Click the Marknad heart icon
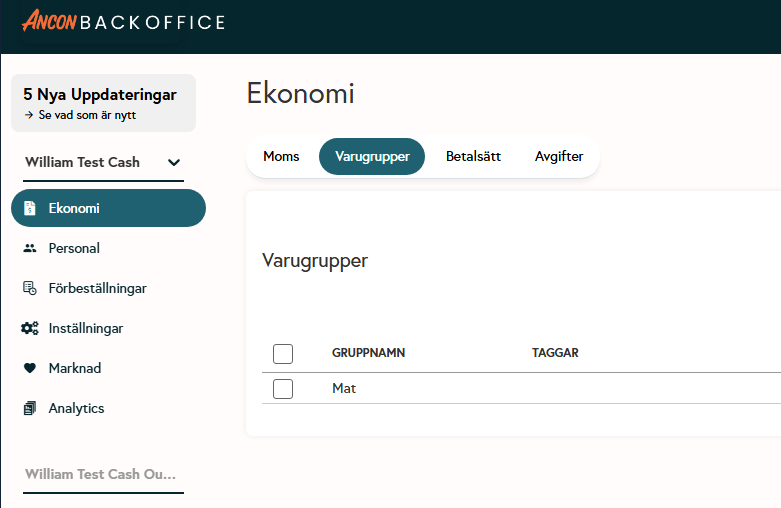The image size is (781, 508). click(30, 368)
